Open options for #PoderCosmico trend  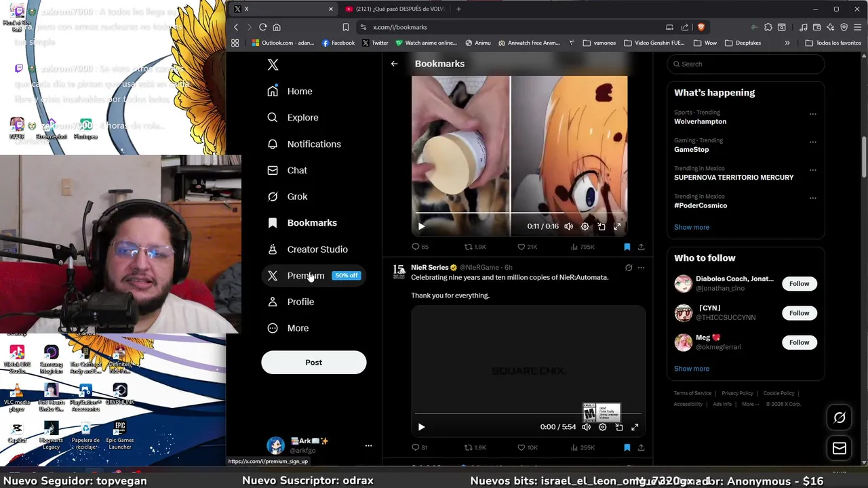click(x=812, y=198)
